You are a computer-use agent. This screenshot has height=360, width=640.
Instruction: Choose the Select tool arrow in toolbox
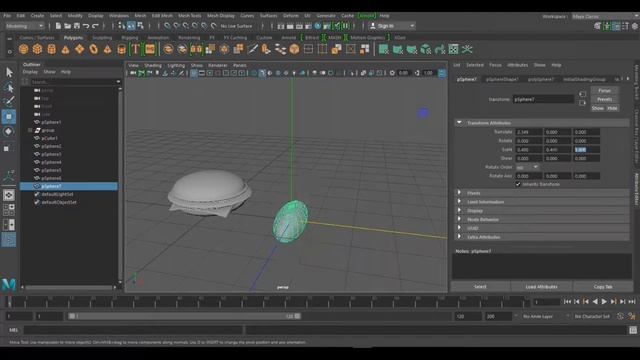[9, 72]
